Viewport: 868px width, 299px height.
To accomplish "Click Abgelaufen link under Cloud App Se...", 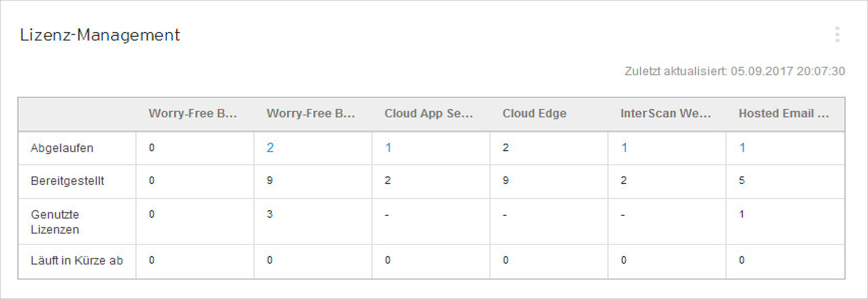I will 388,147.
